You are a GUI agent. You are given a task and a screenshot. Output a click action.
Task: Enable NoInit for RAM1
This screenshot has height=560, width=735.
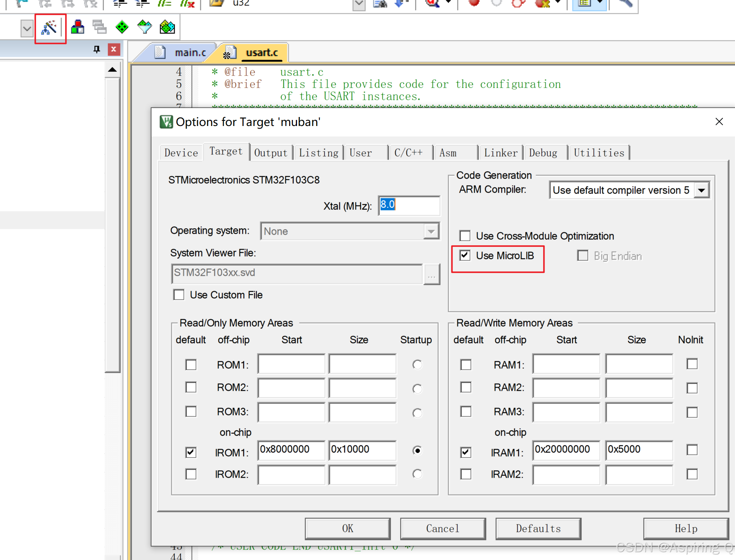coord(692,364)
